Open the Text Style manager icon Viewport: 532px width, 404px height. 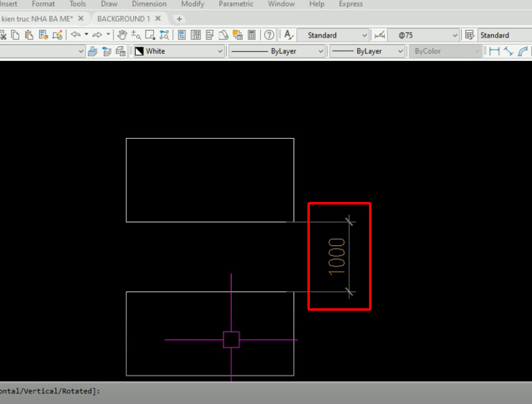click(x=289, y=35)
